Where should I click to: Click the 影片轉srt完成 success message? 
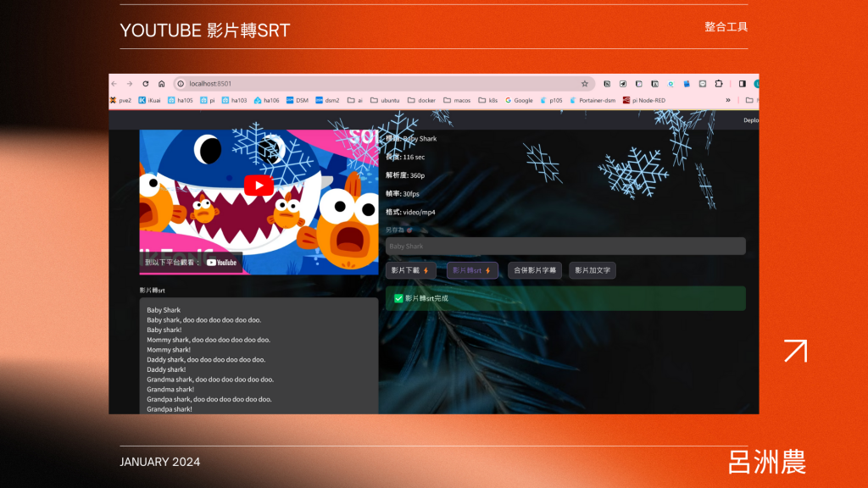pyautogui.click(x=565, y=298)
